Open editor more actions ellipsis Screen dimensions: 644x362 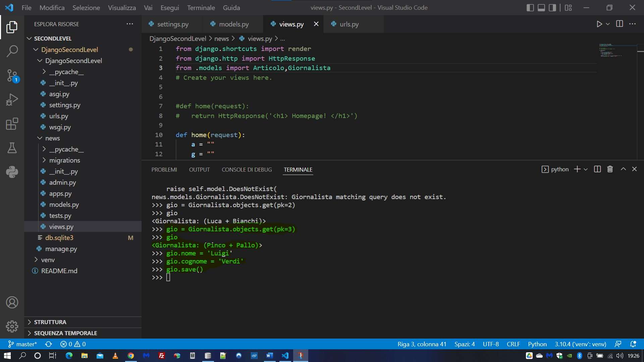click(x=633, y=24)
